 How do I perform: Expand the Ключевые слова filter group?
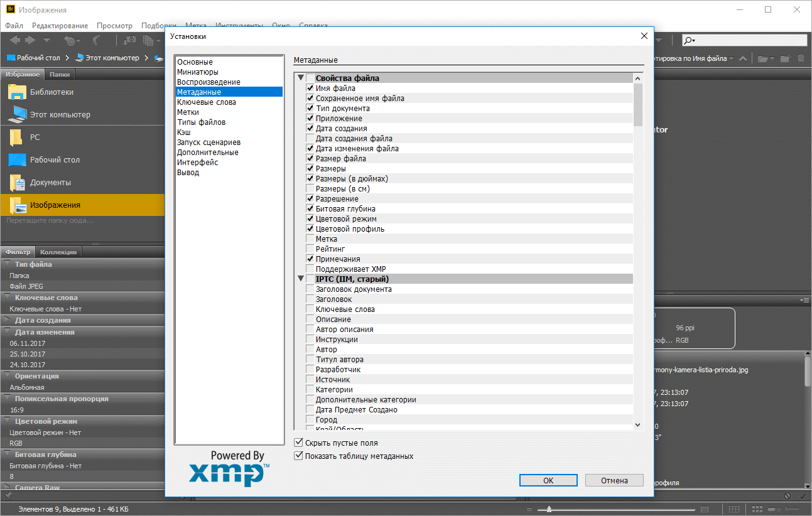7,298
